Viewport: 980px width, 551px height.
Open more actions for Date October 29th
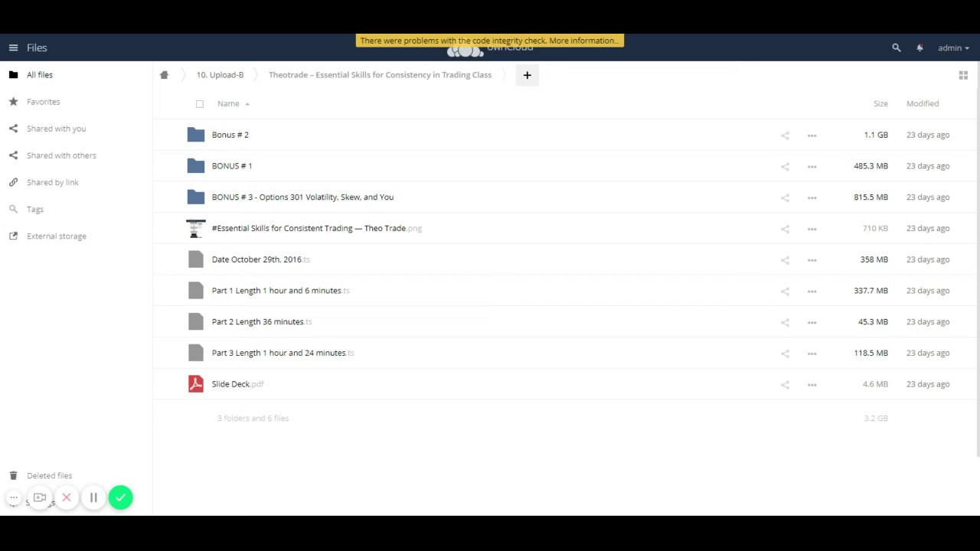pos(812,260)
